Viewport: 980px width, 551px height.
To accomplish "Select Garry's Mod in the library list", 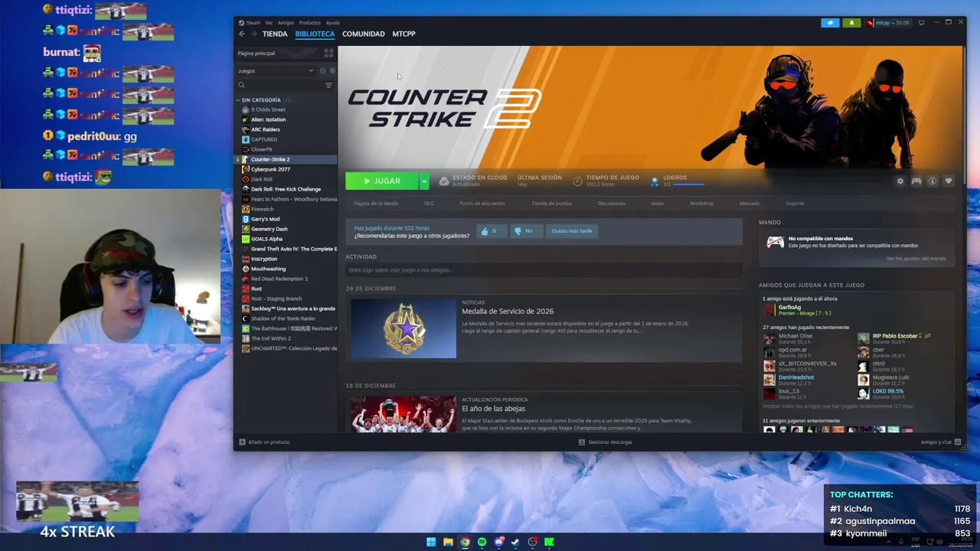I will point(265,219).
